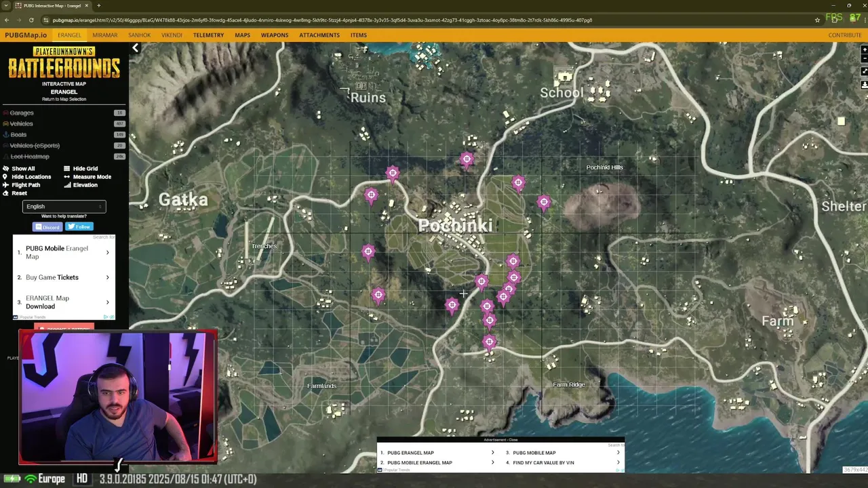The height and width of the screenshot is (488, 868).
Task: Select the pink marker nearest the Trenches label
Action: (368, 252)
